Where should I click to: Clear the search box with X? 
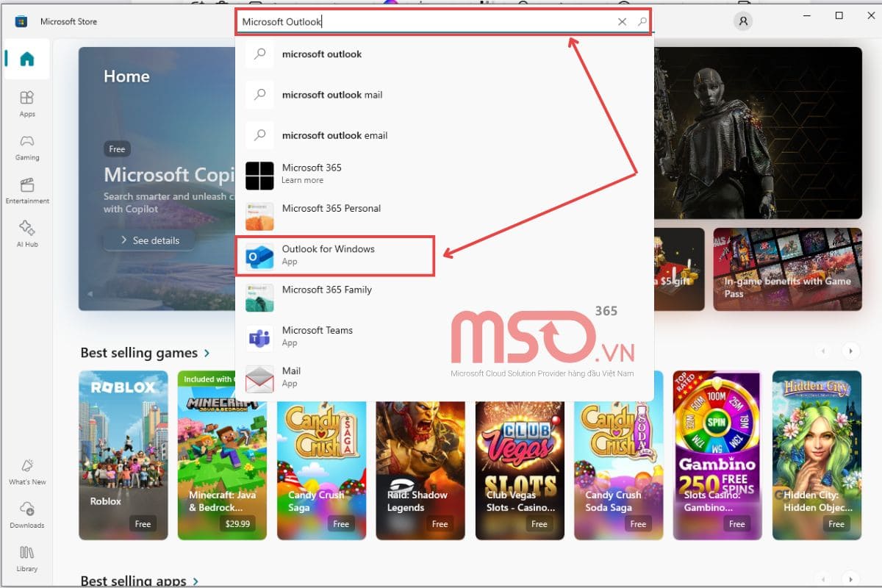click(622, 22)
